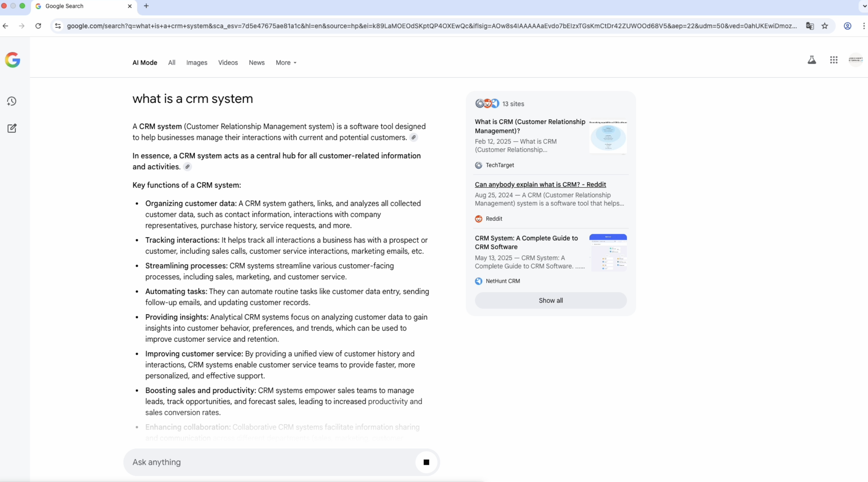Open NetHunt CRM article thumbnail
The width and height of the screenshot is (868, 482).
[608, 253]
